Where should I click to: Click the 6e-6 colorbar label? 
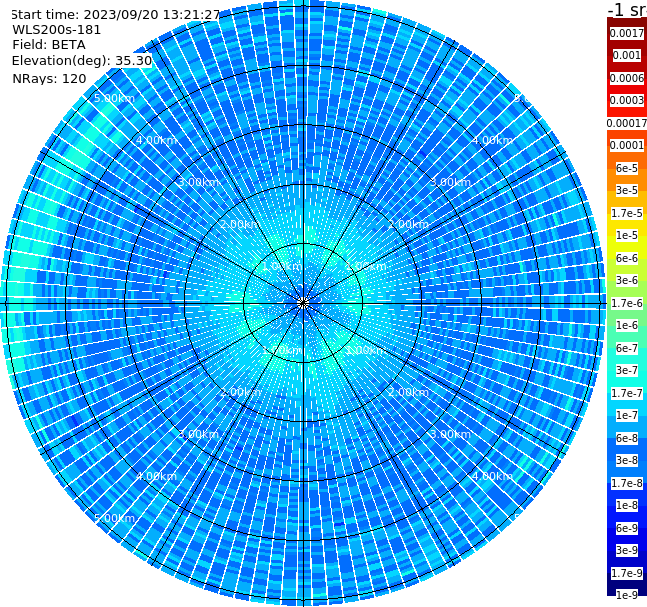point(627,258)
